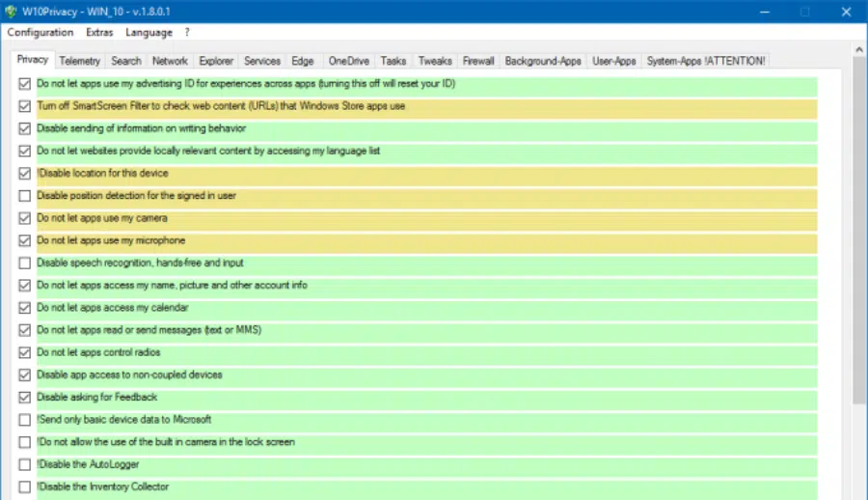Uncheck Disable location for this device
The width and height of the screenshot is (868, 500).
(x=24, y=174)
